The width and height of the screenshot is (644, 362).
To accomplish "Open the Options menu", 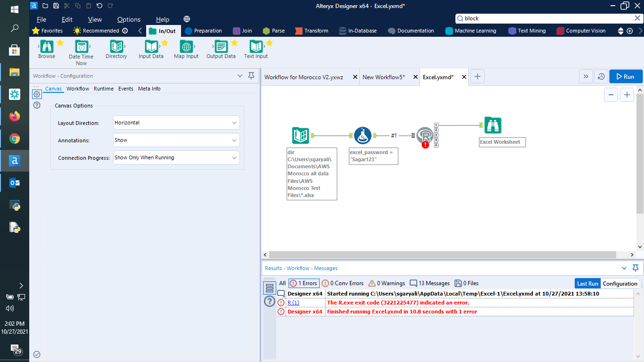I will click(129, 19).
